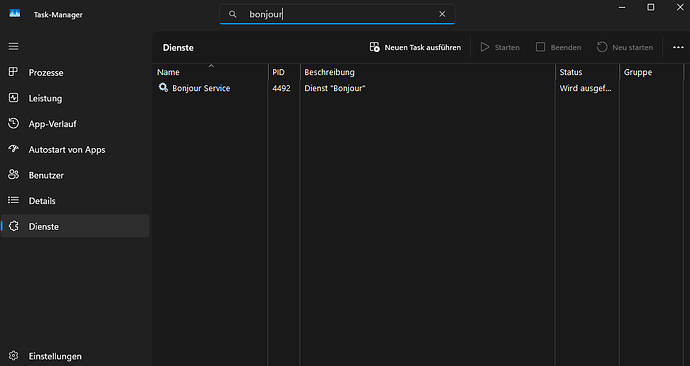The image size is (690, 366).
Task: Open the three-dot more options menu
Action: [678, 47]
